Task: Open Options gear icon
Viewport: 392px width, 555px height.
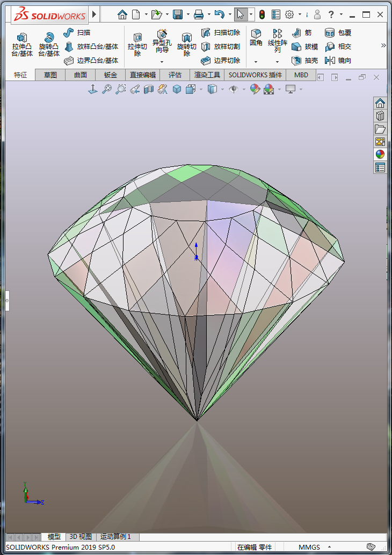Action: pos(289,14)
